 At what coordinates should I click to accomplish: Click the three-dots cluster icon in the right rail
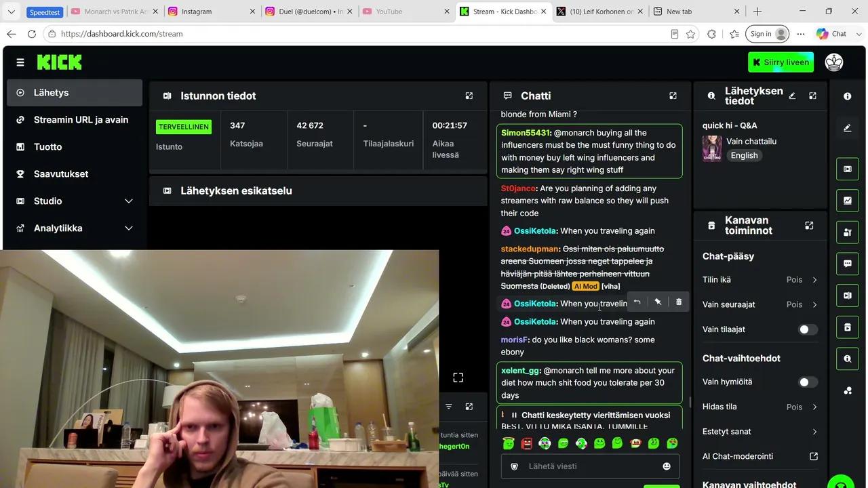(848, 390)
